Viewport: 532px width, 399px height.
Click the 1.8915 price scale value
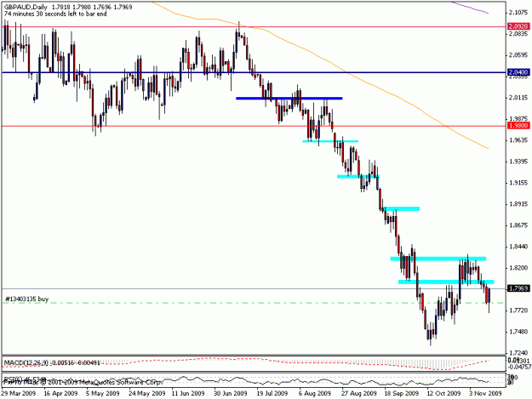(x=518, y=204)
